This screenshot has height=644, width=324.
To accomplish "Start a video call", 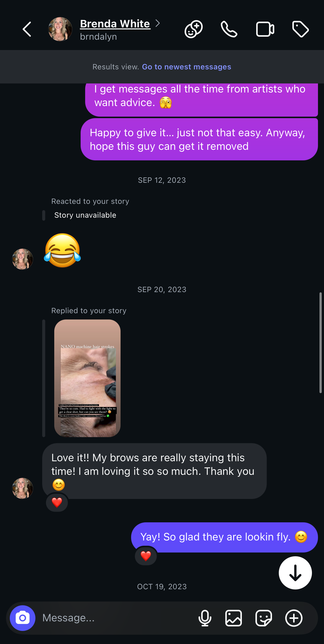I will [x=265, y=29].
